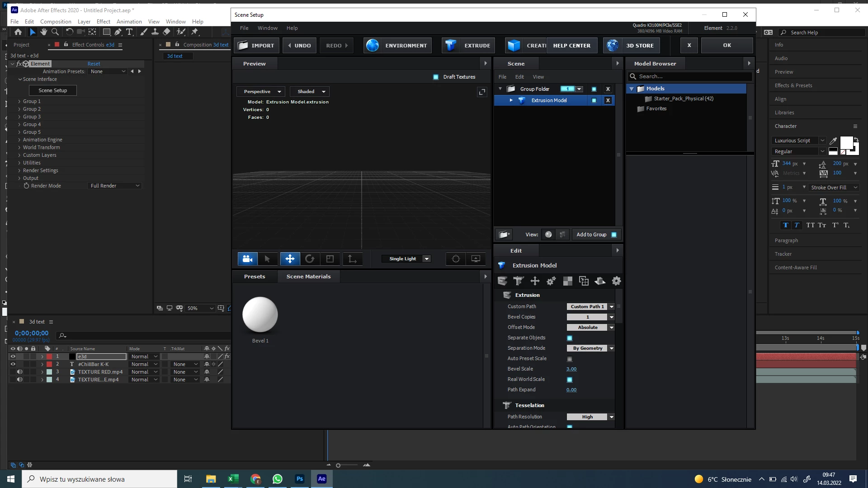The image size is (868, 488).
Task: Select the camera move tool in preview
Action: tap(247, 259)
